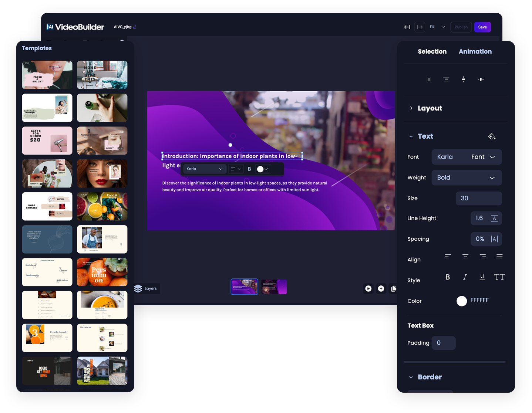Viewport: 532px width, 413px height.
Task: Expand the Layout section
Action: coord(411,108)
